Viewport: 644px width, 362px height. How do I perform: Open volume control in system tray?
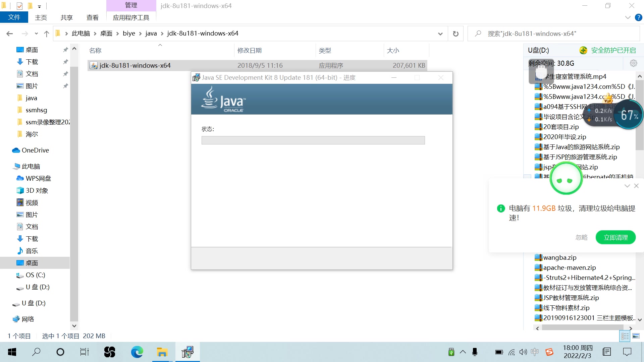[x=523, y=352]
